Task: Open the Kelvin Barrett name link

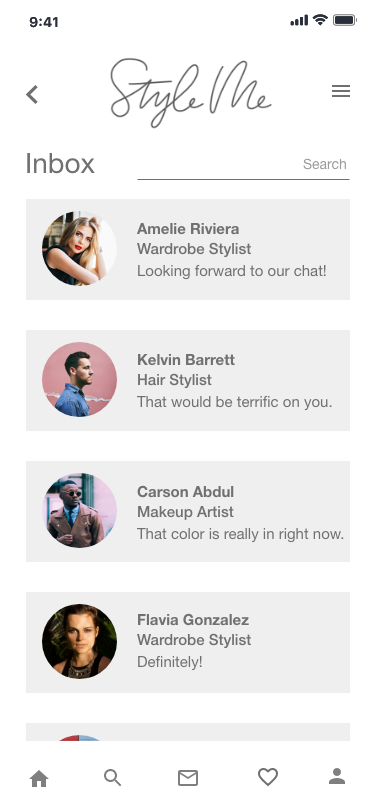Action: pos(186,360)
